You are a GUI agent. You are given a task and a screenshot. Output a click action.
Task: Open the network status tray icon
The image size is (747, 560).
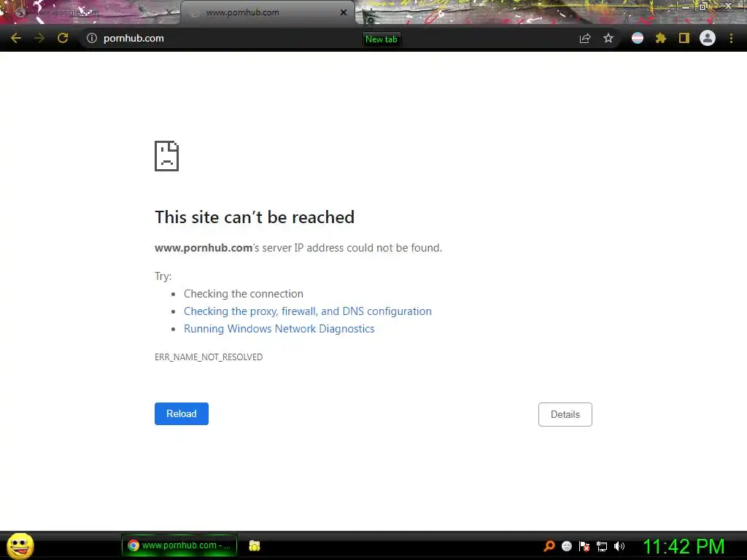pos(602,546)
